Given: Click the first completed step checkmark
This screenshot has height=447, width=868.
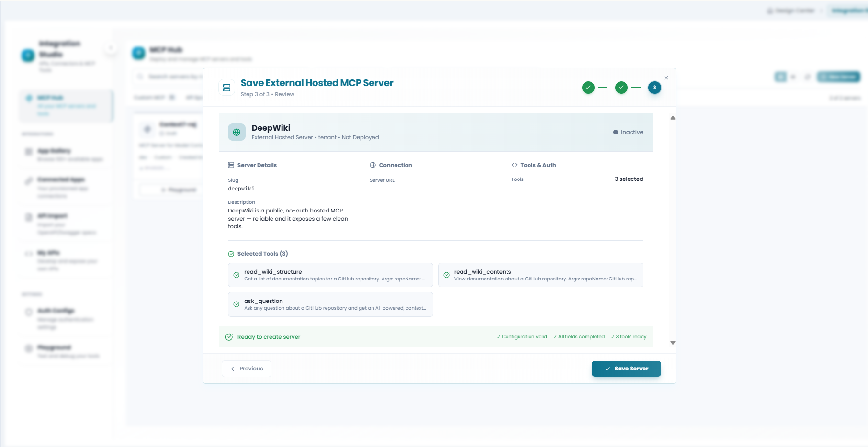Looking at the screenshot, I should coord(588,88).
